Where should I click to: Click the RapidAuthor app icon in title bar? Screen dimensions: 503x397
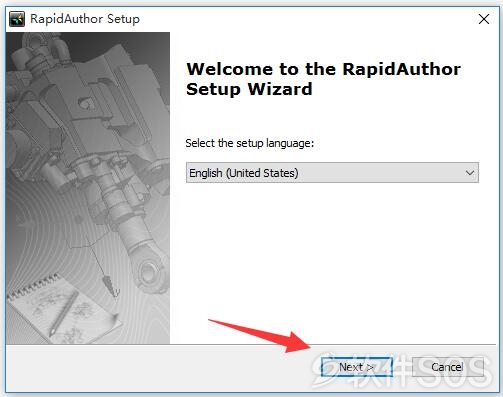(x=17, y=19)
